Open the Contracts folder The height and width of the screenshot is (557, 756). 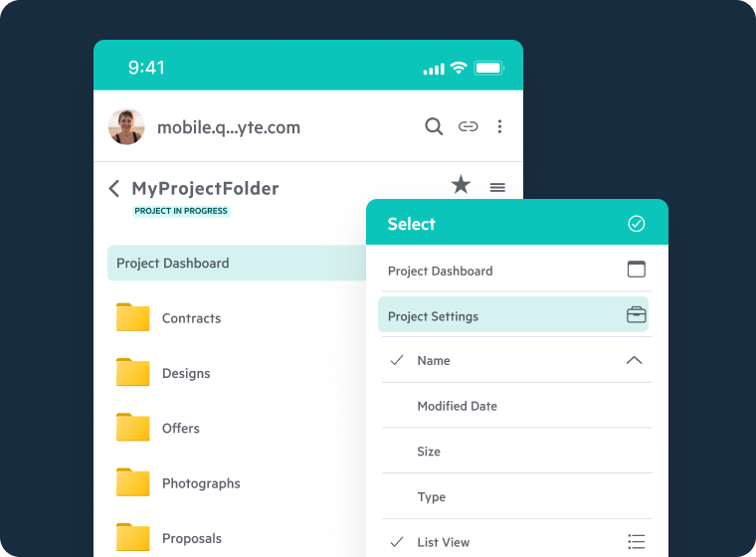click(x=191, y=318)
